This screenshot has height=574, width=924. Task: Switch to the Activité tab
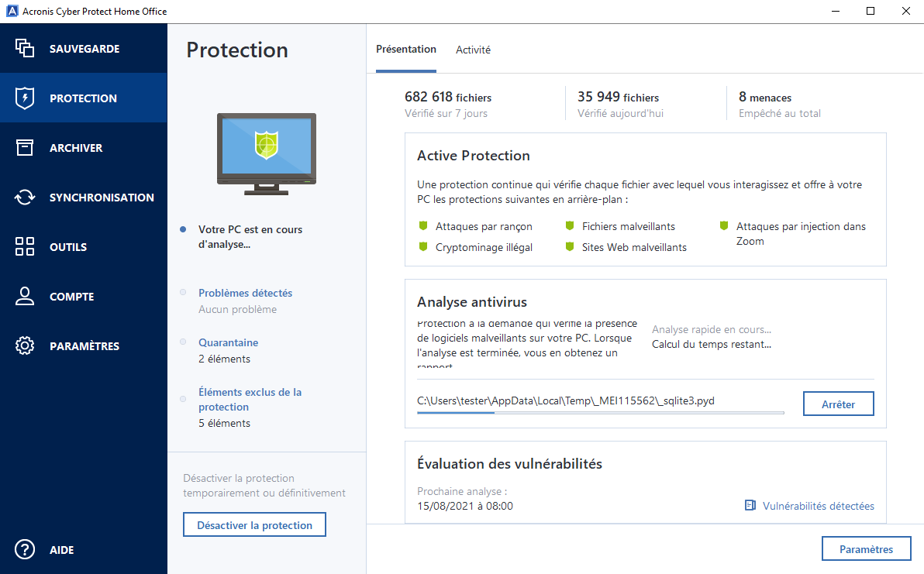click(473, 50)
